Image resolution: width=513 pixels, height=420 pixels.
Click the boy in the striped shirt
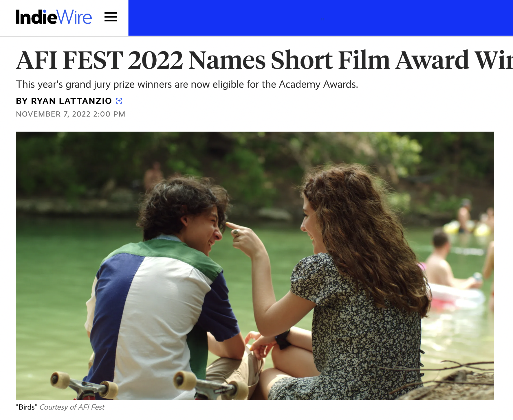tap(162, 289)
